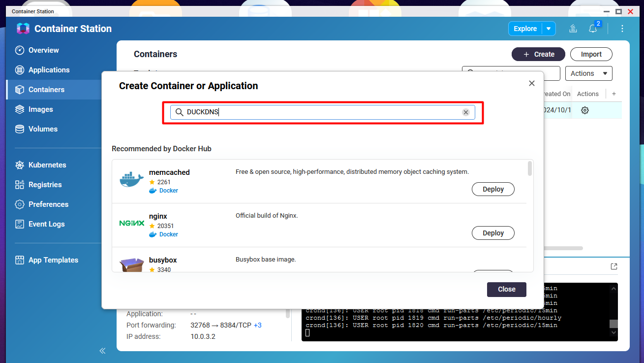Click the container settings gear icon
The width and height of the screenshot is (644, 363).
[x=584, y=110]
